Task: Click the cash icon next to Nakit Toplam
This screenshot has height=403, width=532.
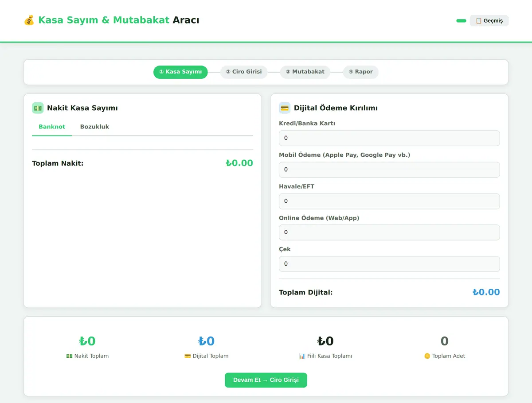Action: (69, 356)
